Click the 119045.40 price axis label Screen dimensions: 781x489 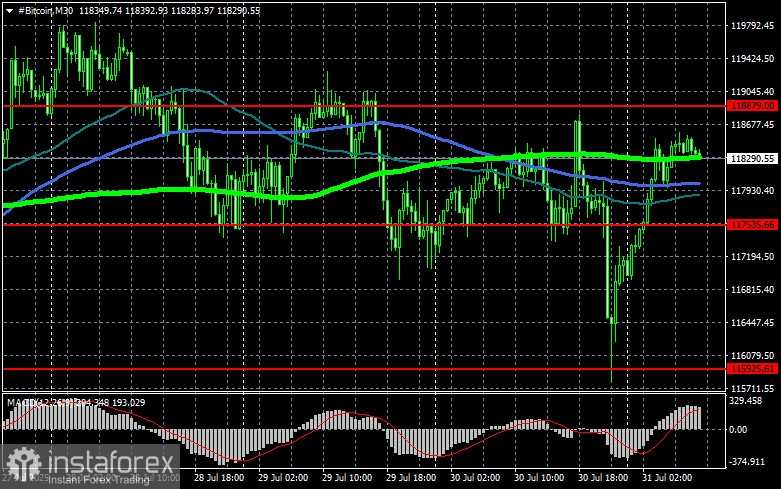[x=752, y=92]
